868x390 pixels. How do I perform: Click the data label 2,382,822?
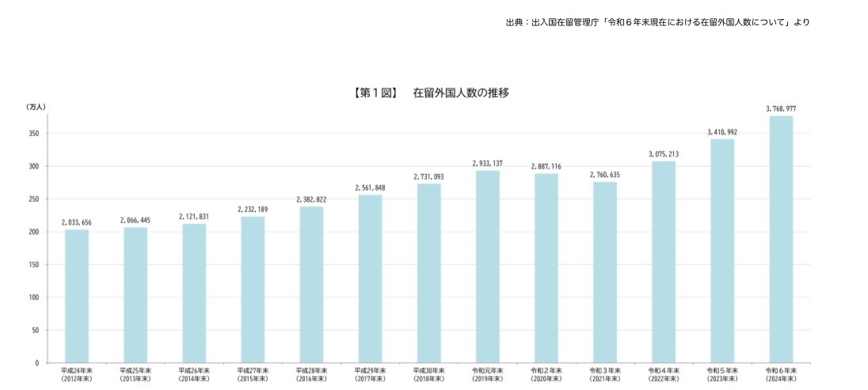point(311,199)
